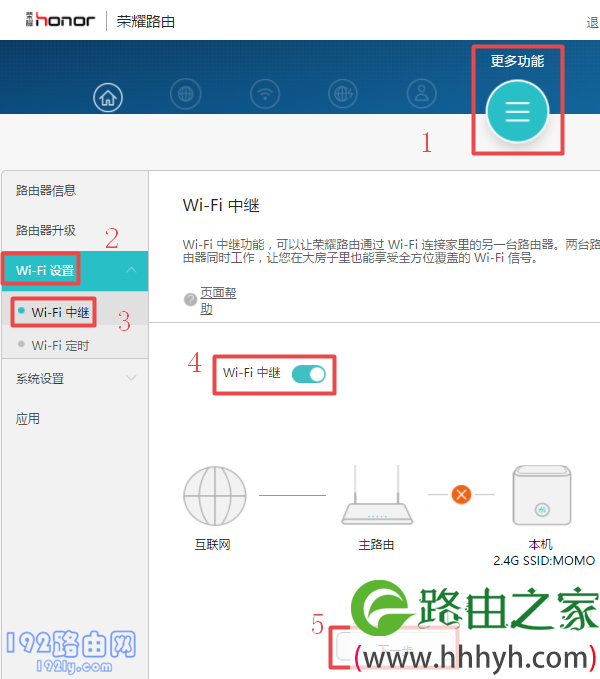Select the Wi-Fi 定时 submenu item

pyautogui.click(x=60, y=345)
